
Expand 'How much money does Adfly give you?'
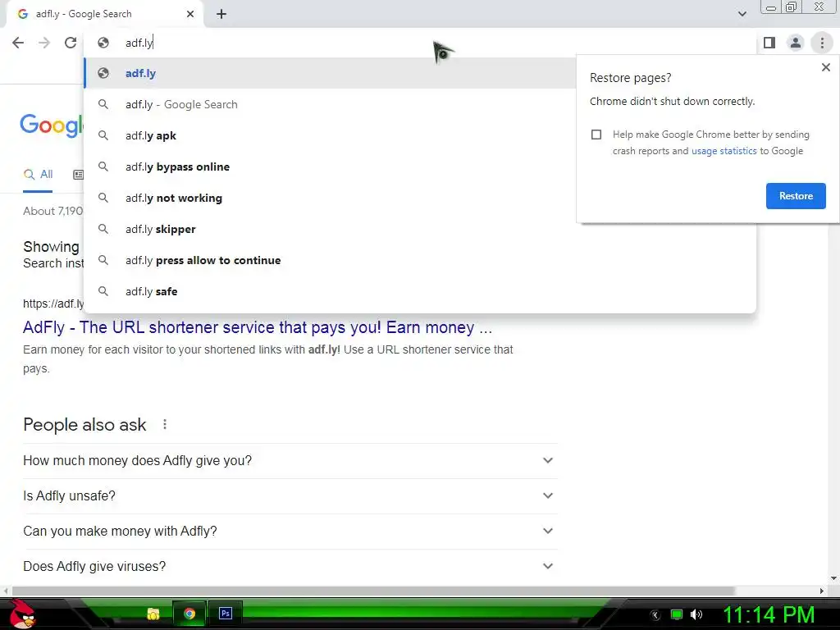[x=290, y=461]
